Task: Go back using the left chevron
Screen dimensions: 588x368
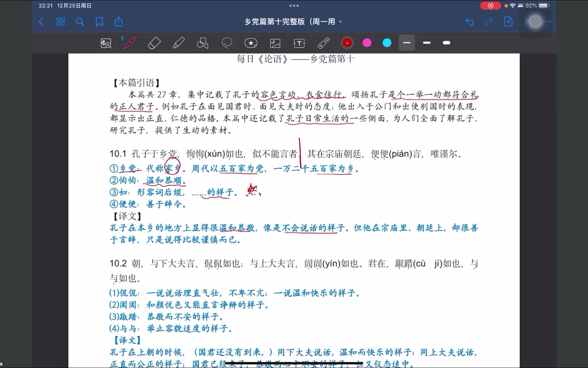Action: coord(41,22)
